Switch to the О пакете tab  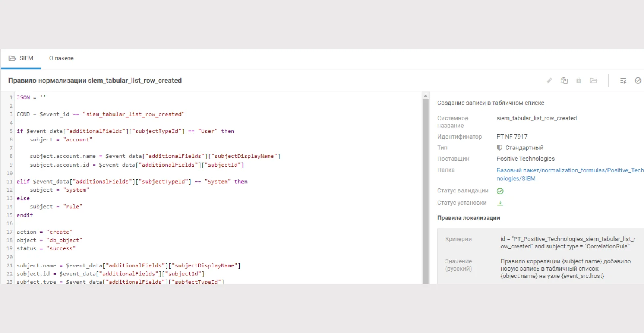coord(61,58)
